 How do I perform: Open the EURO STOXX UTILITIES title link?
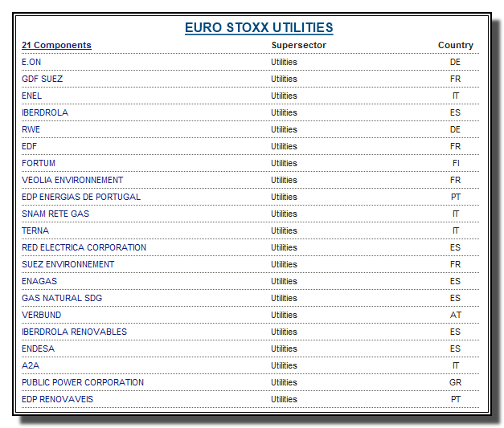click(x=259, y=27)
